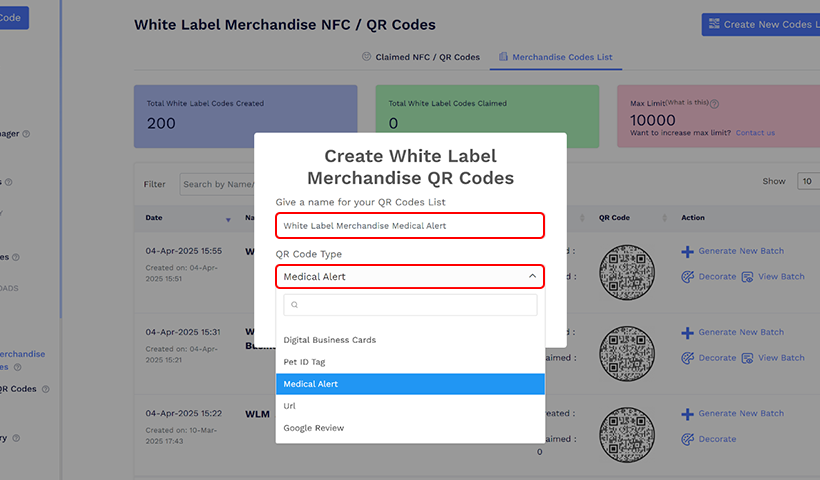Click the Contact us link
Viewport: 820px width, 480px height.
(x=755, y=133)
